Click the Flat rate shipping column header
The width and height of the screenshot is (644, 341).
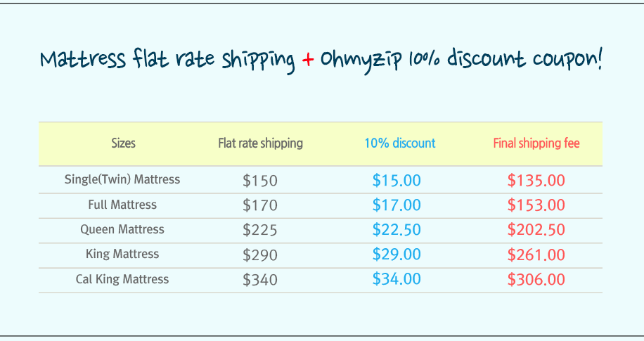pyautogui.click(x=260, y=143)
